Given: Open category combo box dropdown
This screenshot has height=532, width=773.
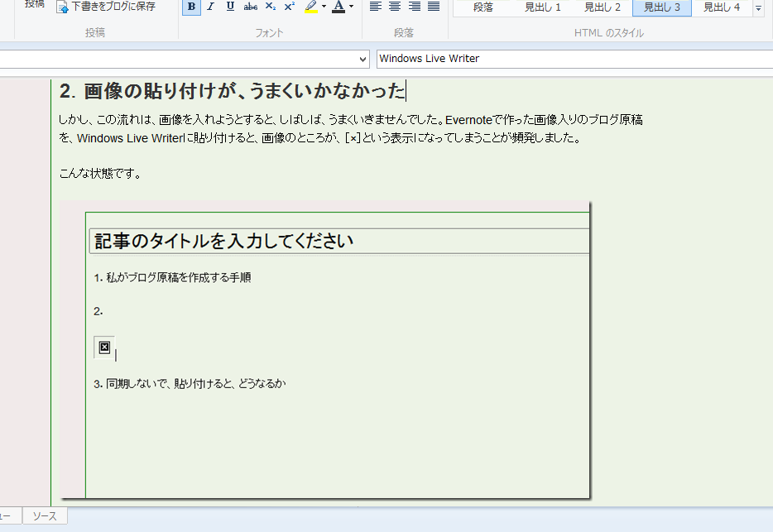Looking at the screenshot, I should [362, 60].
